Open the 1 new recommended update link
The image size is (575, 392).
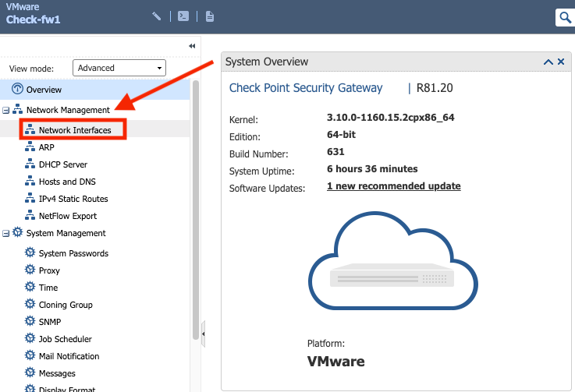click(393, 186)
